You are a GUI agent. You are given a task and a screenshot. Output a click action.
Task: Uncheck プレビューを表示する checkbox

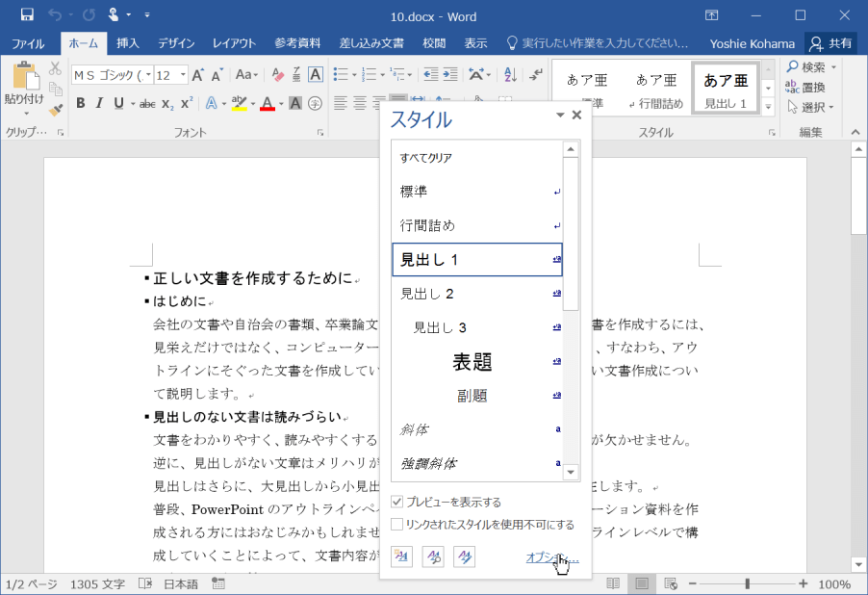(x=397, y=502)
